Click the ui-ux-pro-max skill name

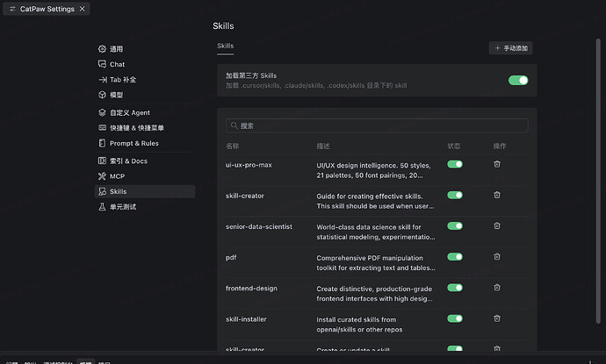point(249,165)
